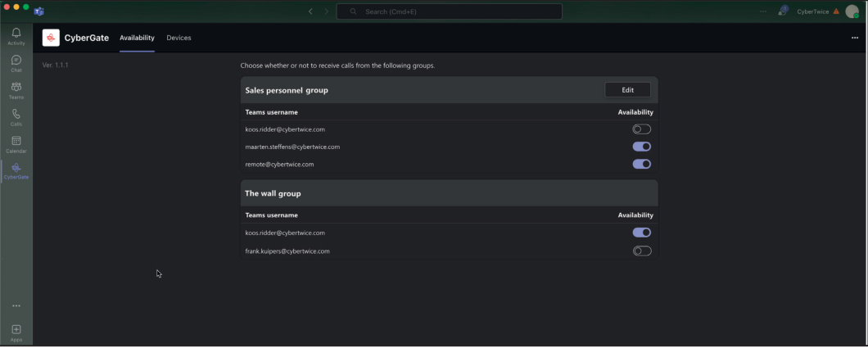The height and width of the screenshot is (348, 868).
Task: Select the CyberGate app in sidebar
Action: click(16, 170)
